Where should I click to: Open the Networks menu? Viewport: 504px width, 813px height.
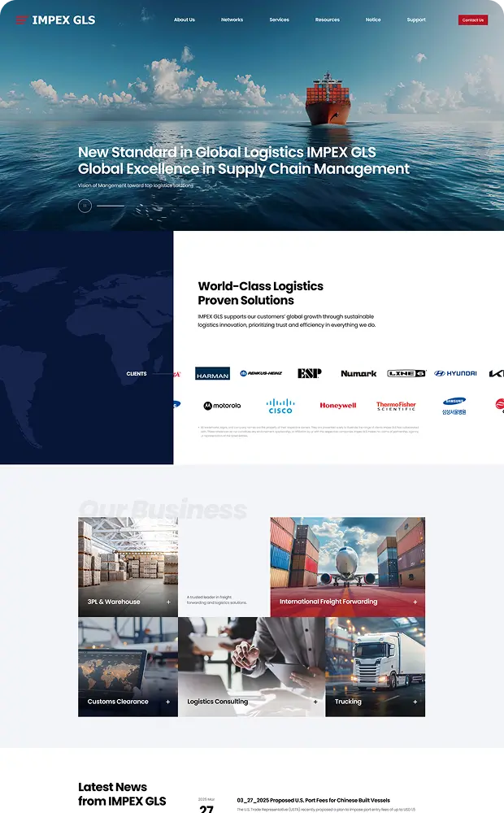coord(232,20)
